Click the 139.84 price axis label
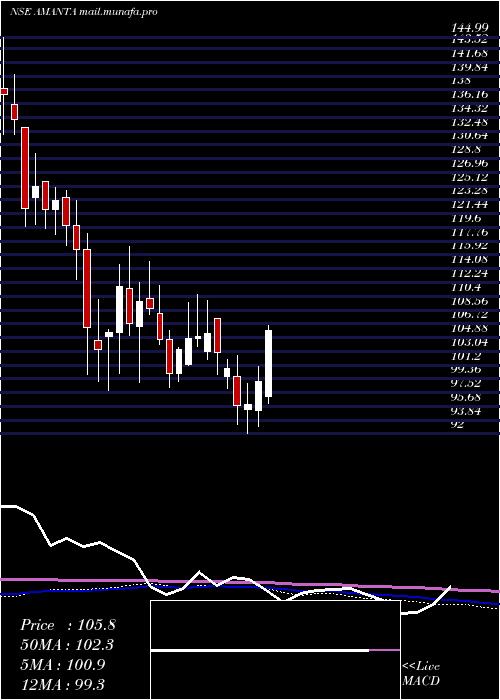 click(469, 67)
